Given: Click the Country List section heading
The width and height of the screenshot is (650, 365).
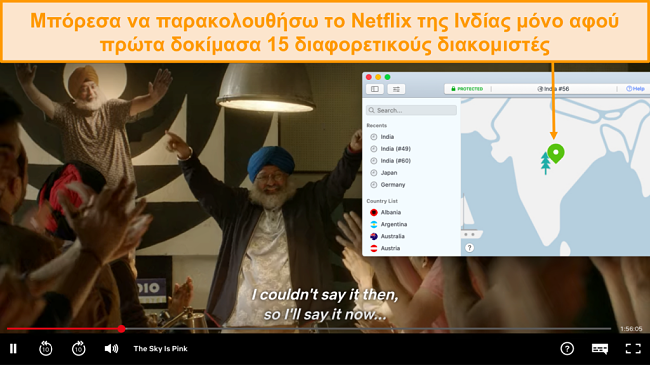Looking at the screenshot, I should click(382, 201).
